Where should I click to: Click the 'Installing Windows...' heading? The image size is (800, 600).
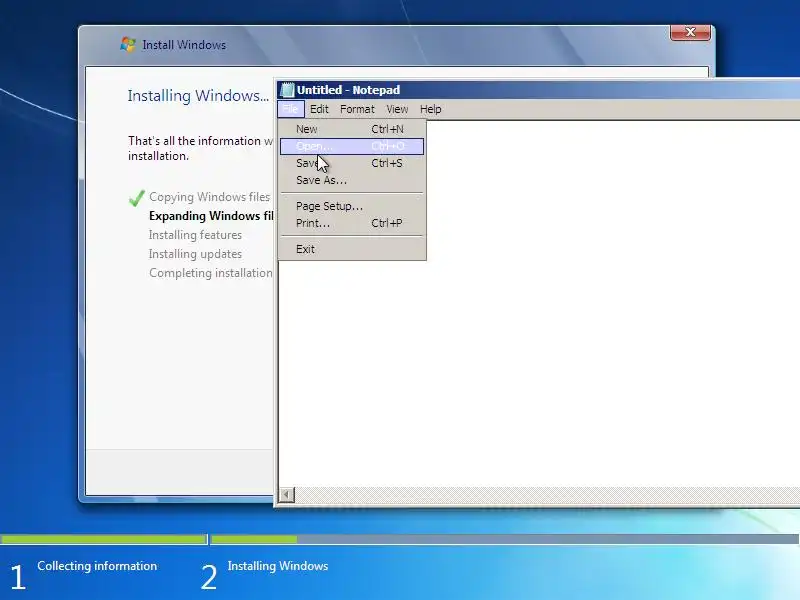pyautogui.click(x=198, y=96)
